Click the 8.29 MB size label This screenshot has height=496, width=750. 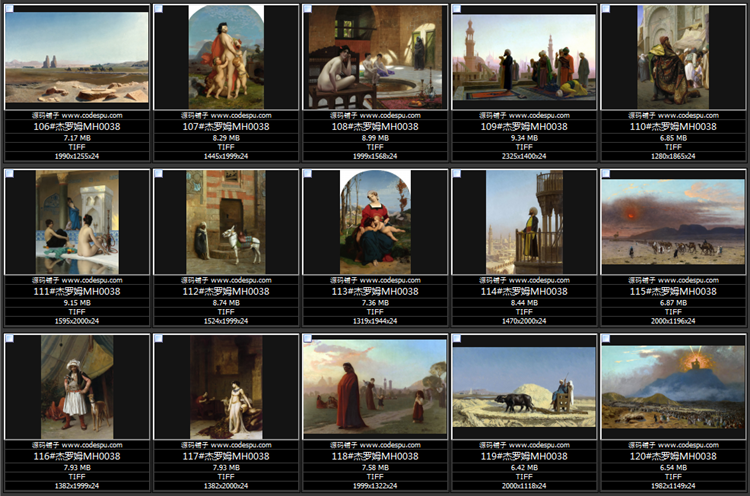(x=226, y=138)
